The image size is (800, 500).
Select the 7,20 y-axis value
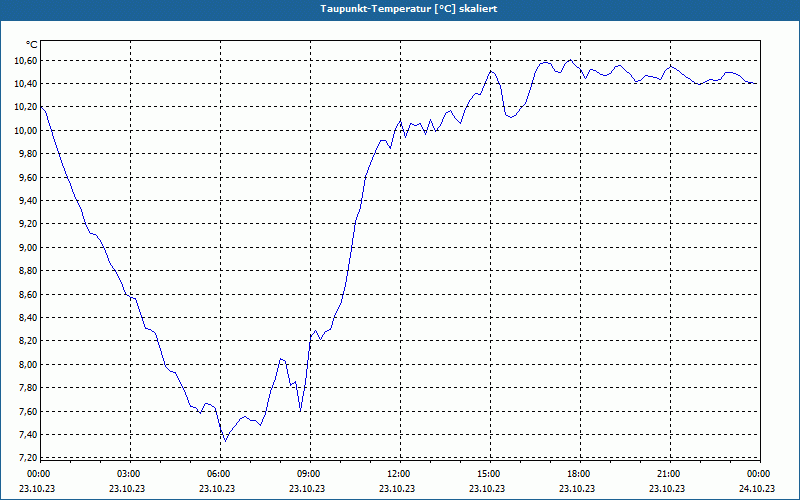coord(28,457)
